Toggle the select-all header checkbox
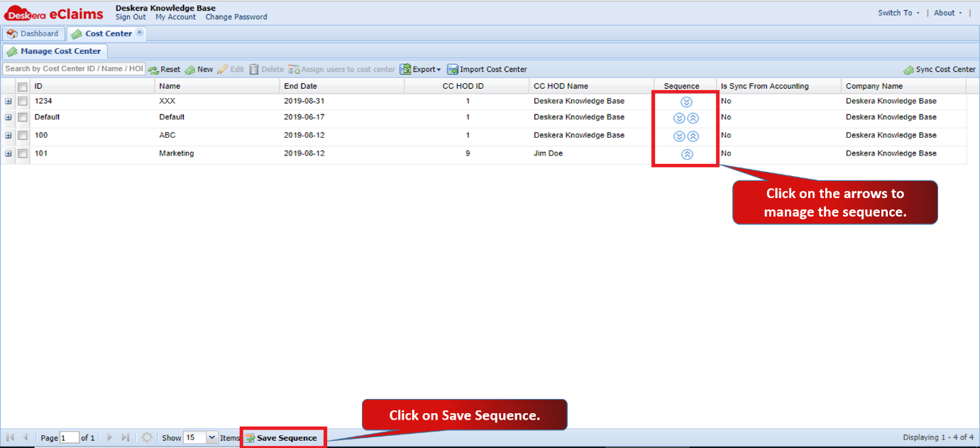980x448 pixels. point(23,87)
